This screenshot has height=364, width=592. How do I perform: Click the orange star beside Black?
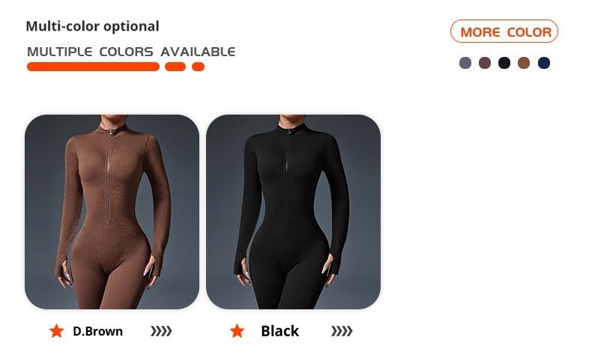point(237,331)
